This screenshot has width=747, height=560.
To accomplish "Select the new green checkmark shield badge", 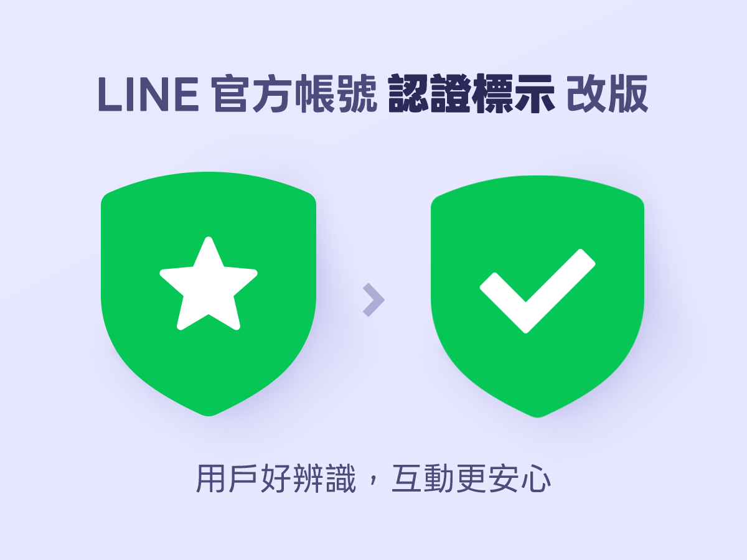I will tap(537, 297).
